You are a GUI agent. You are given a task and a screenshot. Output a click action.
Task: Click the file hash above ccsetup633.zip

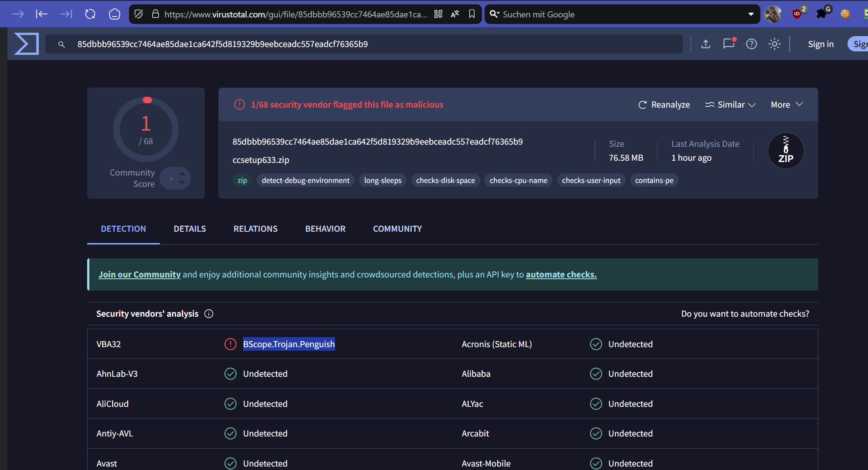click(x=377, y=142)
